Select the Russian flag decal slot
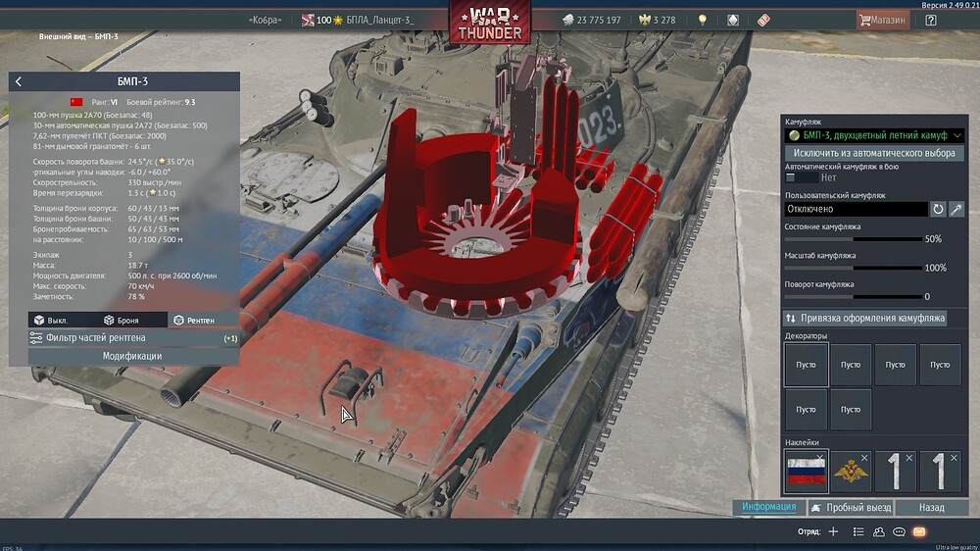The image size is (980, 551). coord(806,471)
